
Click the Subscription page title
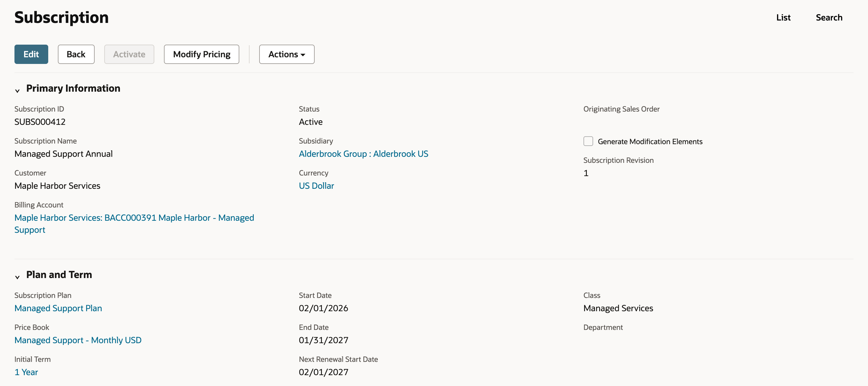coord(61,17)
